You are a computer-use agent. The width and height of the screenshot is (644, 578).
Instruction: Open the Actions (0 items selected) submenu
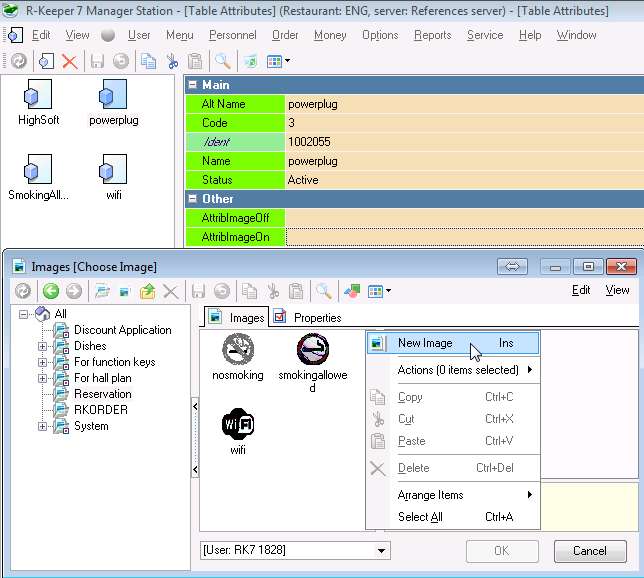click(x=453, y=370)
